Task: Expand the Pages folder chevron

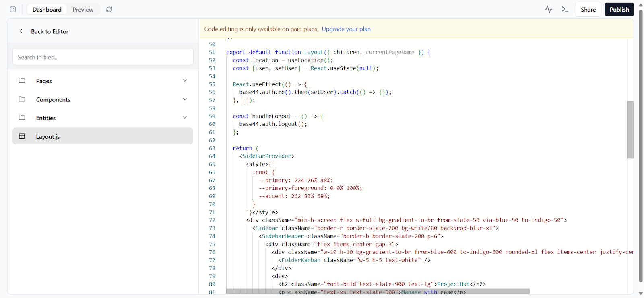Action: pos(185,80)
